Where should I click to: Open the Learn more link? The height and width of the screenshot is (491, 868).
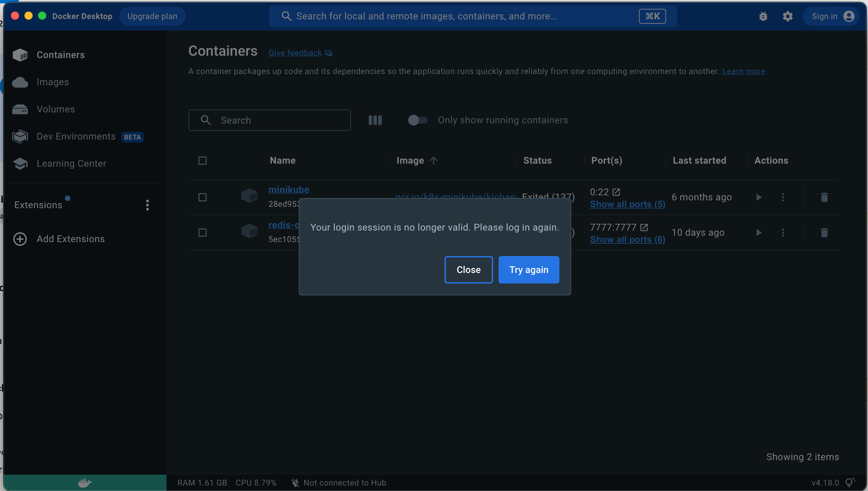[744, 71]
